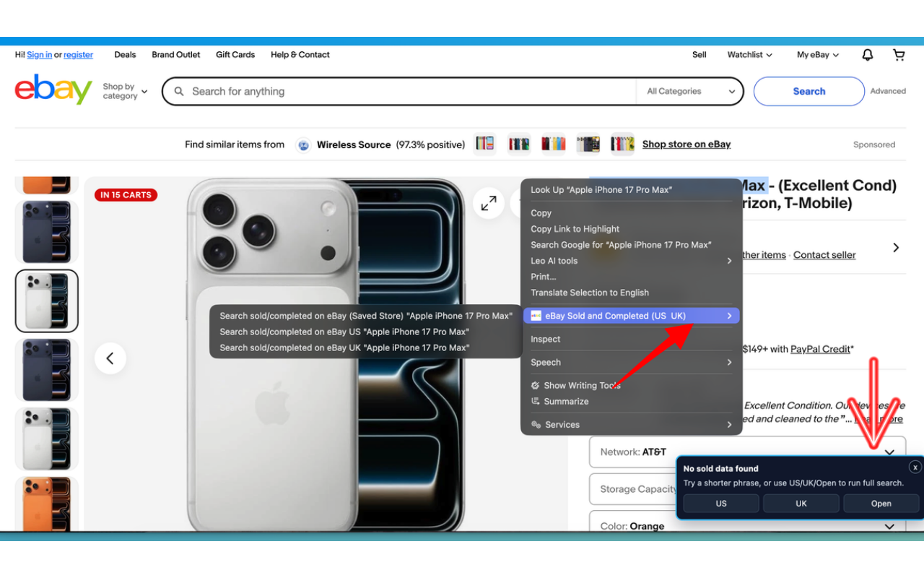
Task: Open the notifications bell
Action: click(868, 55)
